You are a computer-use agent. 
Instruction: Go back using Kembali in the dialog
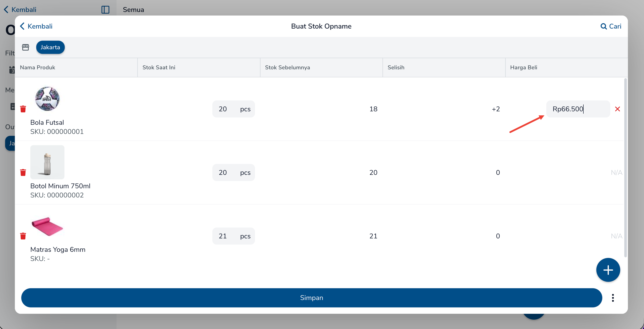tap(36, 26)
